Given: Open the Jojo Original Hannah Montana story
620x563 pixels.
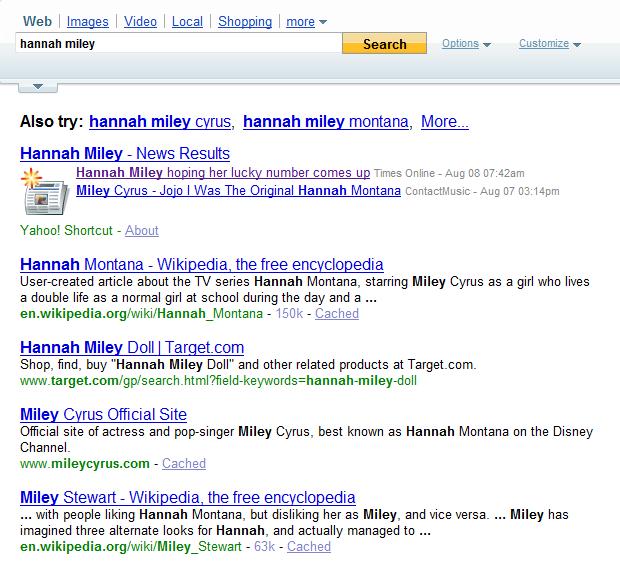Looking at the screenshot, I should (x=238, y=191).
